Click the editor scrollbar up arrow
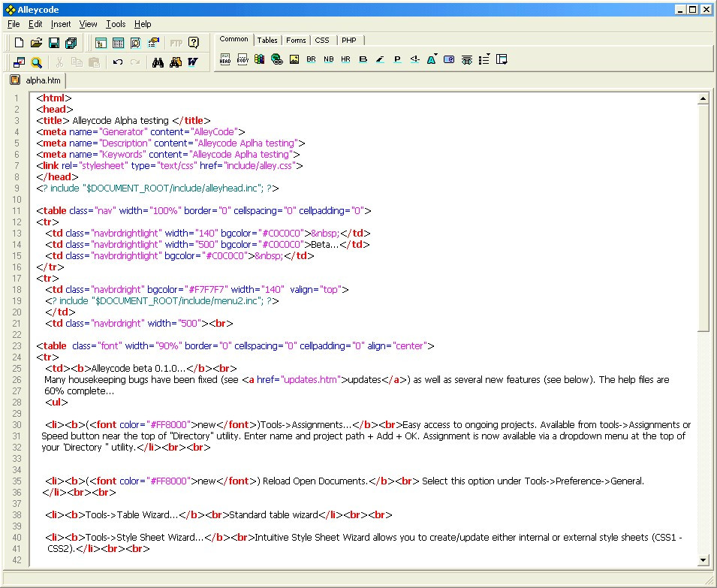Image resolution: width=717 pixels, height=588 pixels. (703, 98)
